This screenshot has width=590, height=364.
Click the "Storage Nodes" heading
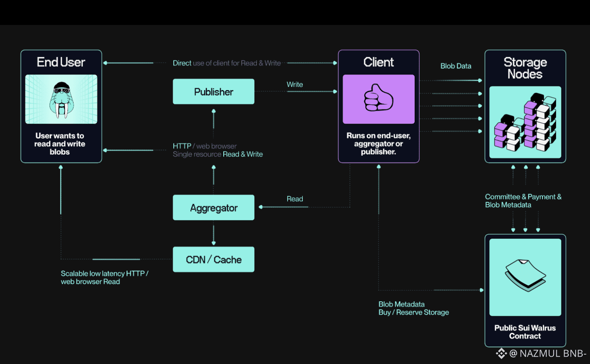tap(525, 68)
